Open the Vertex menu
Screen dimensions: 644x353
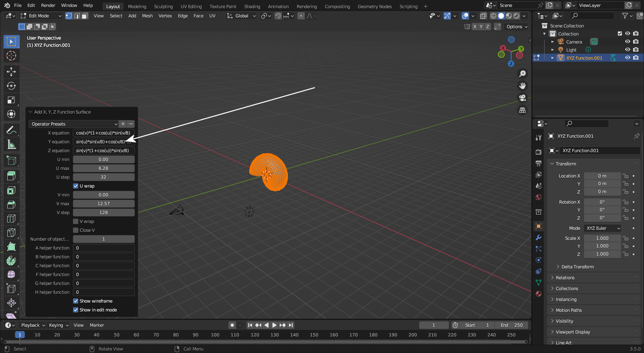[165, 16]
